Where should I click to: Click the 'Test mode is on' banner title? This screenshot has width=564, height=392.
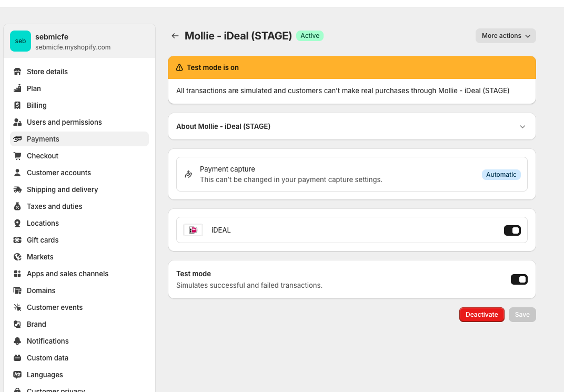tap(213, 67)
